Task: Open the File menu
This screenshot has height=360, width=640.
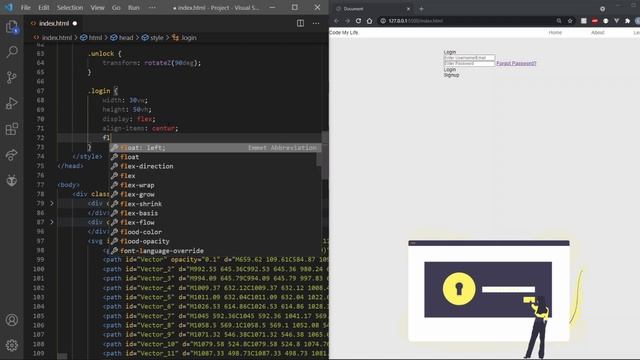Action: [26, 7]
